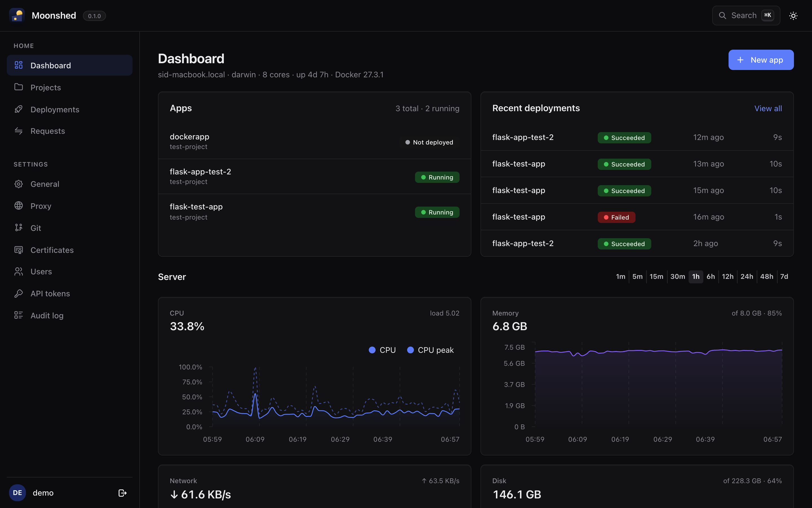This screenshot has height=508, width=812.
Task: Select the 5m time range
Action: click(x=637, y=277)
